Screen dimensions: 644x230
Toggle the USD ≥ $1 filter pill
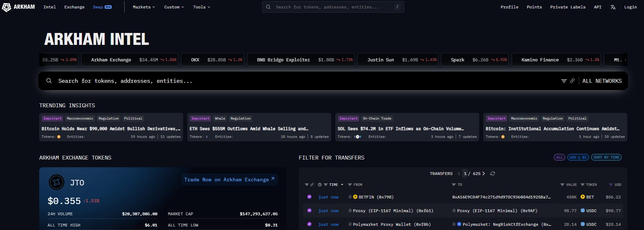578,157
